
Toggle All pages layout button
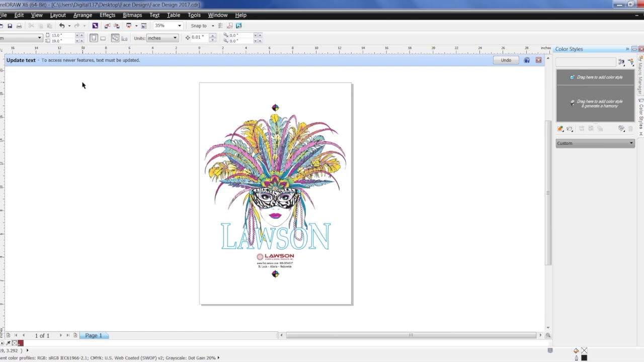click(115, 38)
